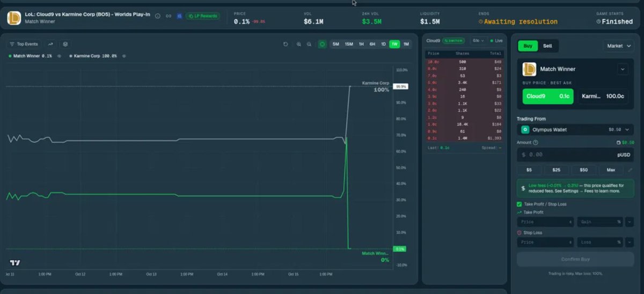Click the wallet balance $0.50 icon above amount
Image resolution: width=644 pixels, height=294 pixels.
[x=619, y=143]
